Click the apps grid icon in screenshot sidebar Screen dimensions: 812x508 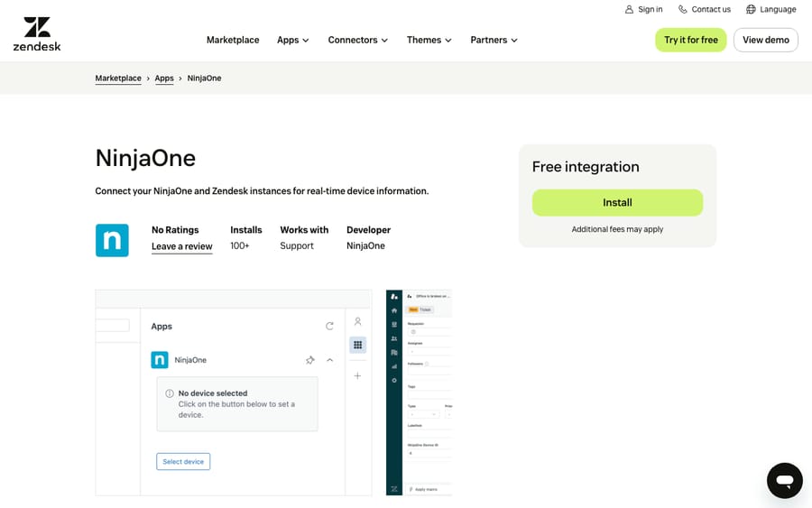(x=358, y=345)
